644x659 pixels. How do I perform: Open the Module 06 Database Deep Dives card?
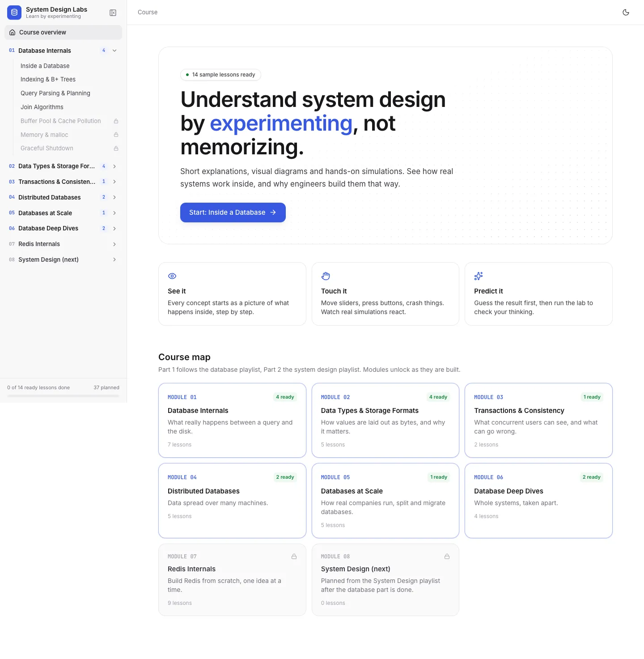point(538,501)
